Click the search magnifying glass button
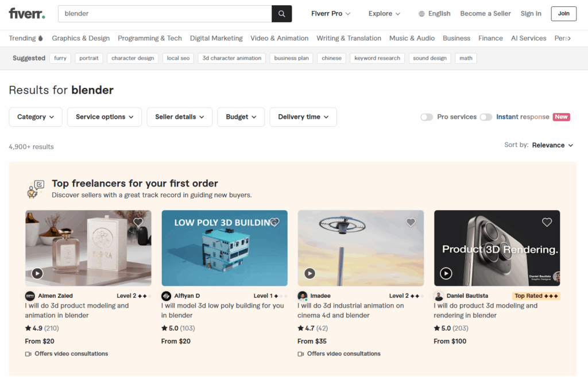This screenshot has height=380, width=588. pos(281,13)
